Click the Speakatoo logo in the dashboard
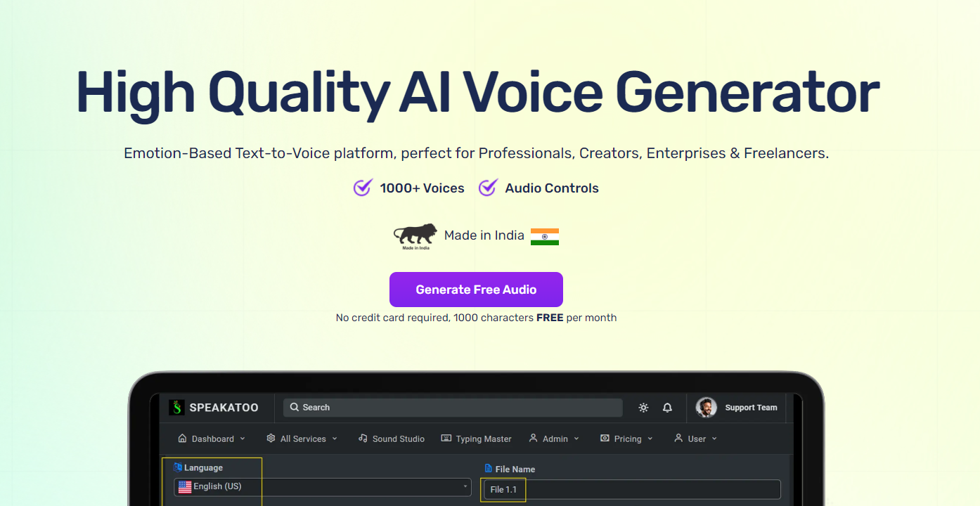 point(214,408)
